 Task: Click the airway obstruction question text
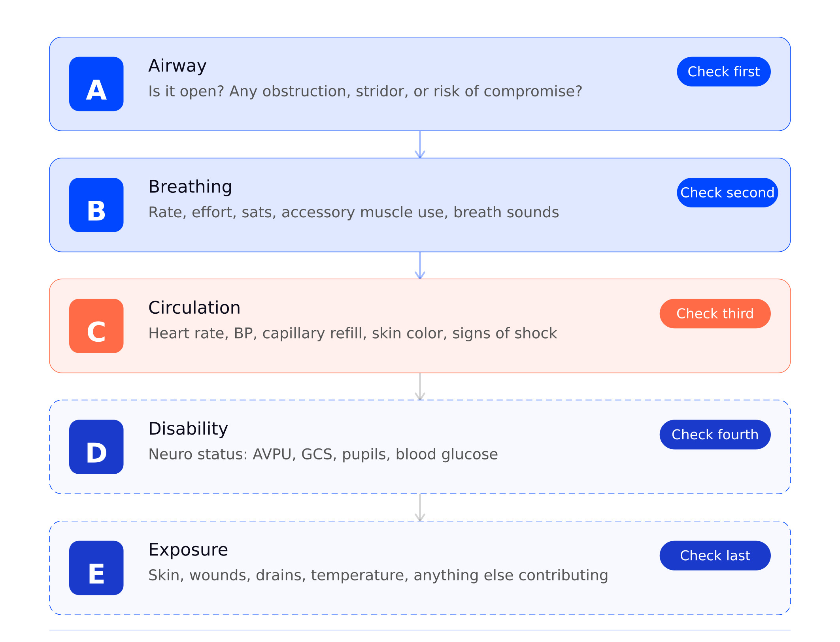pos(365,91)
